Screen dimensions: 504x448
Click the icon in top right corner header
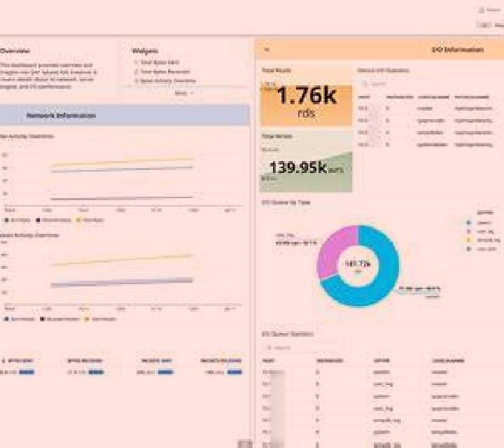(x=481, y=10)
